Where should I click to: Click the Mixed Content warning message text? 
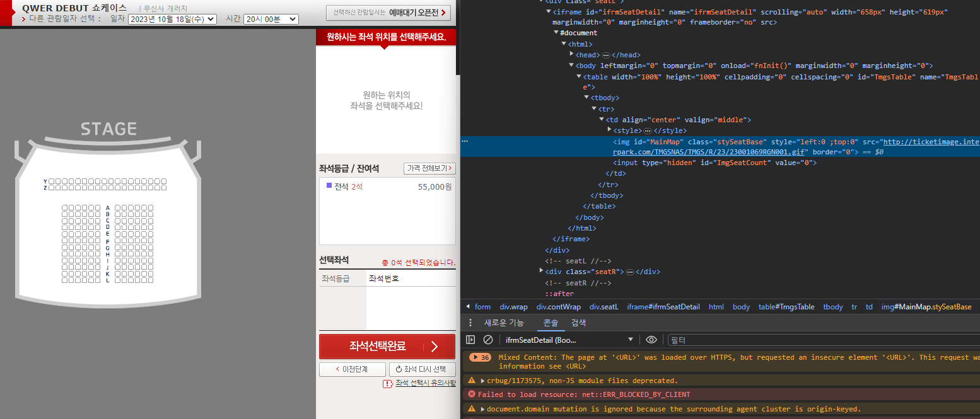coord(738,362)
